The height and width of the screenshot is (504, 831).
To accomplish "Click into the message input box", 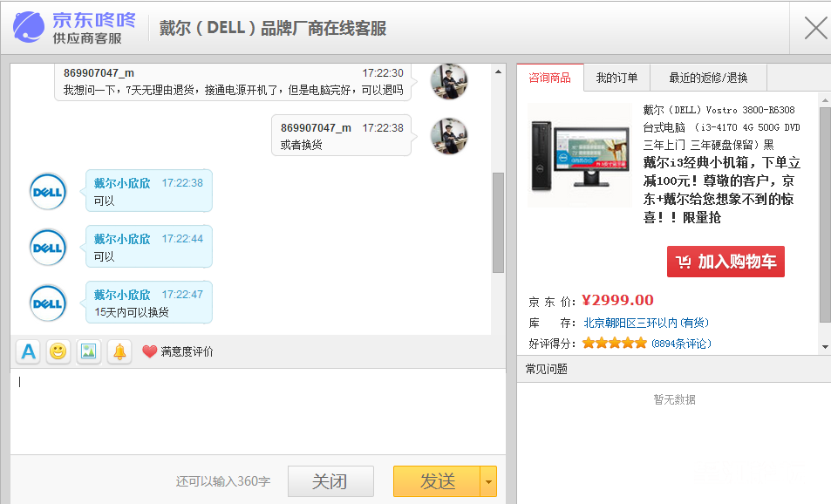I will (x=258, y=412).
